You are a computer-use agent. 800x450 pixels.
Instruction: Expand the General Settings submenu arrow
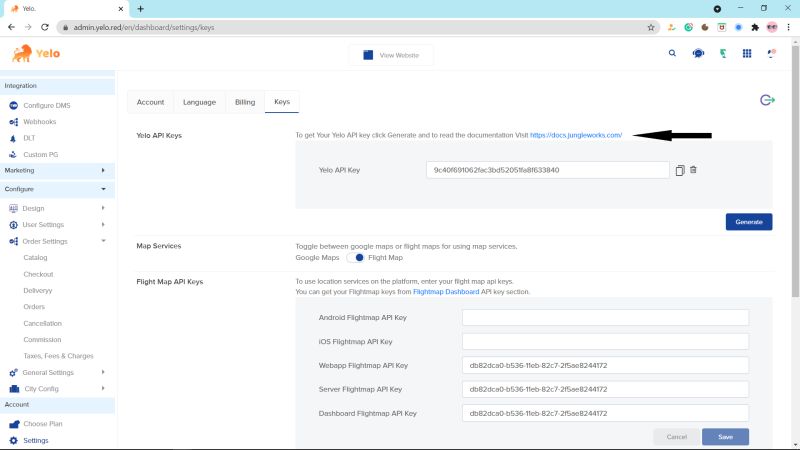[103, 372]
